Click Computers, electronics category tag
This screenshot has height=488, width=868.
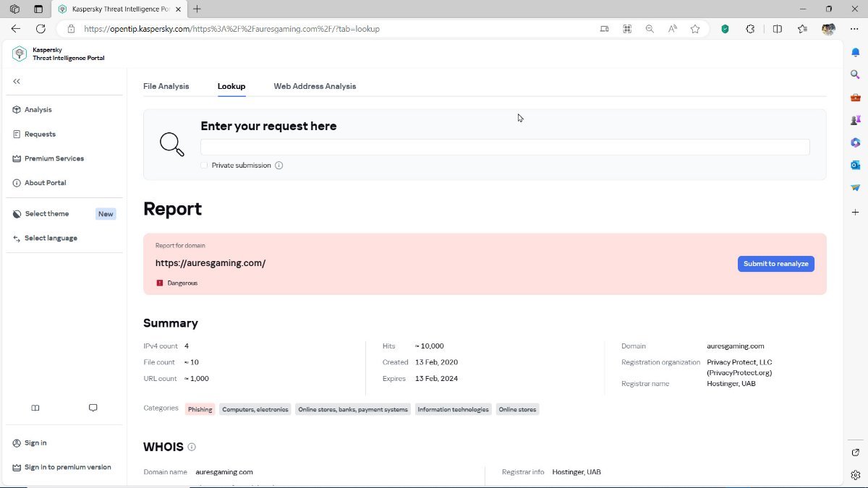click(255, 409)
